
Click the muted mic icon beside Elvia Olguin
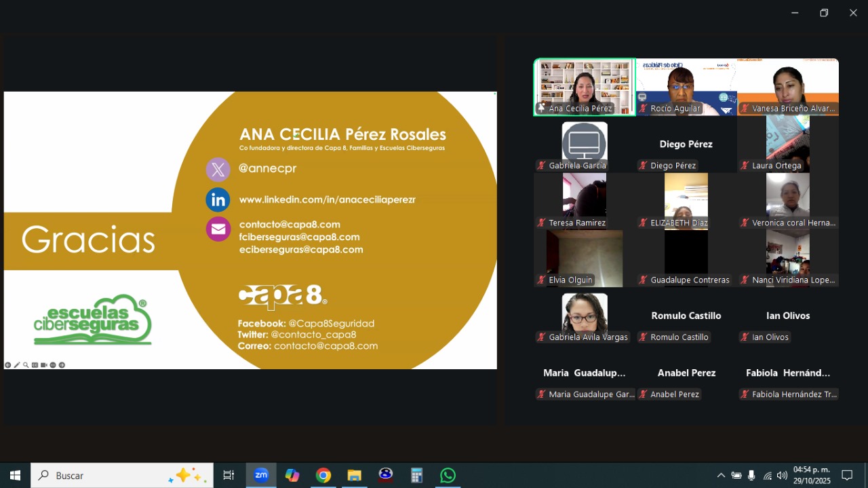click(542, 280)
